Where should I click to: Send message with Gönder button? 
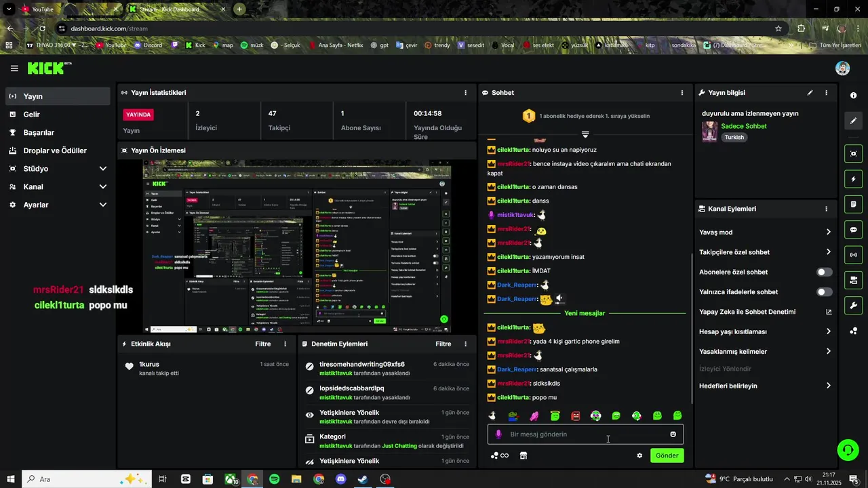[x=667, y=455]
